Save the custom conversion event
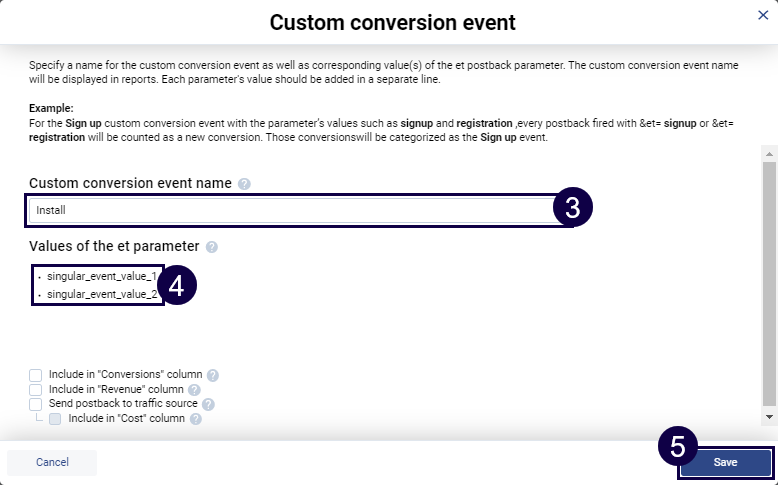The image size is (778, 485). pyautogui.click(x=725, y=462)
